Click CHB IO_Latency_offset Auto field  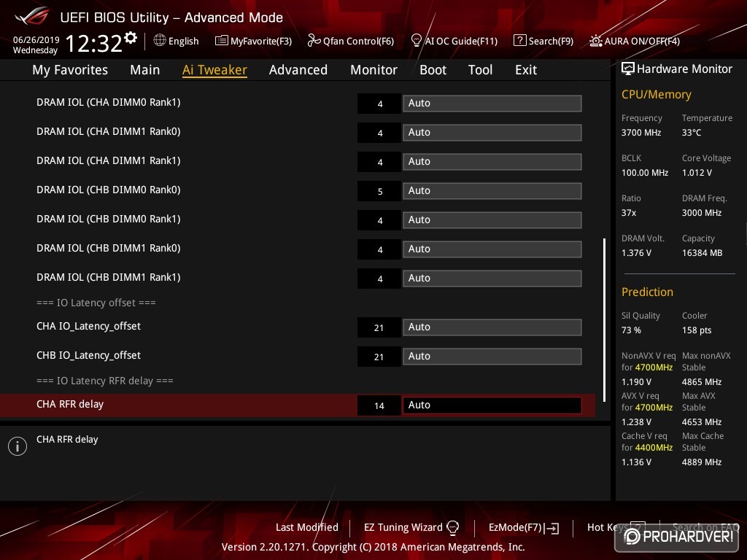(x=492, y=356)
